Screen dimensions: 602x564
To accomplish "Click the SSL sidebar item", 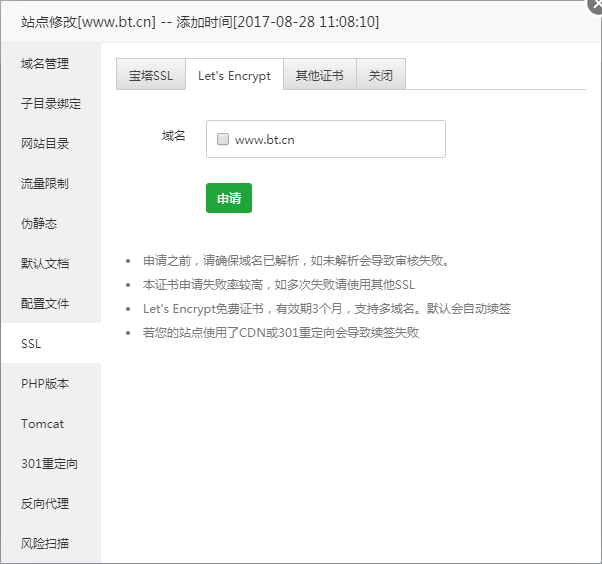I will point(32,343).
